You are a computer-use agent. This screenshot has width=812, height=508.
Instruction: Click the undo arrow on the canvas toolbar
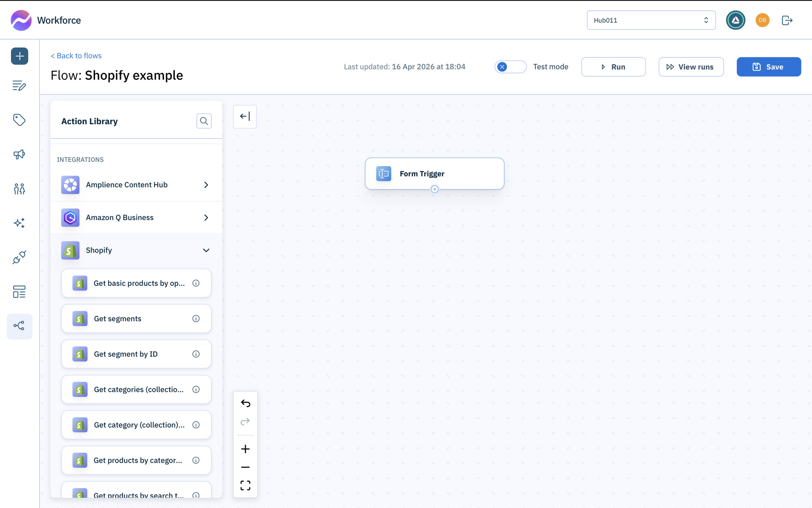pos(245,403)
